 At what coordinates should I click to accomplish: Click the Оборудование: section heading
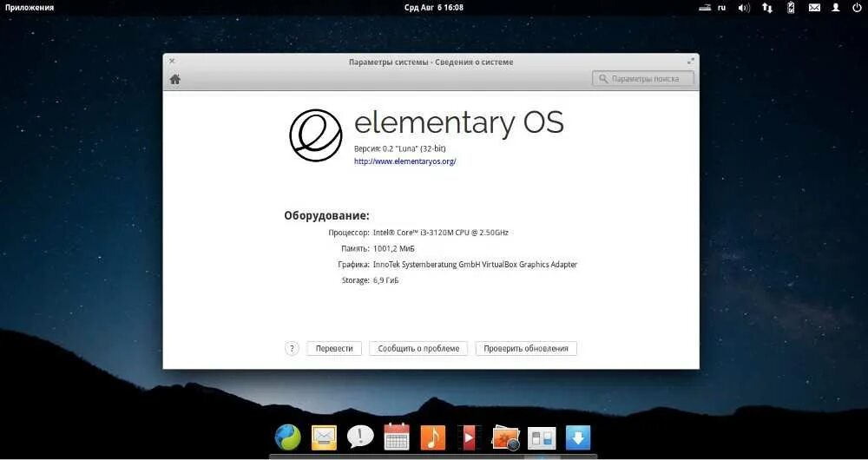326,215
